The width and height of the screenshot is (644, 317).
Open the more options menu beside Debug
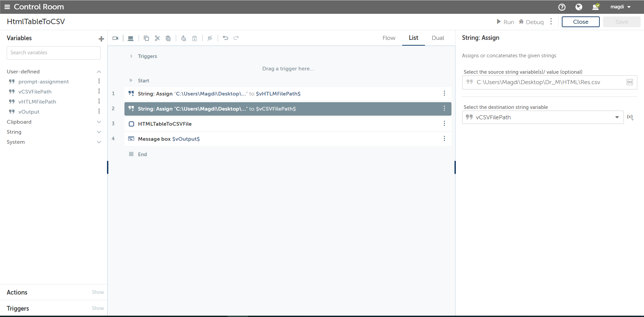pos(551,21)
